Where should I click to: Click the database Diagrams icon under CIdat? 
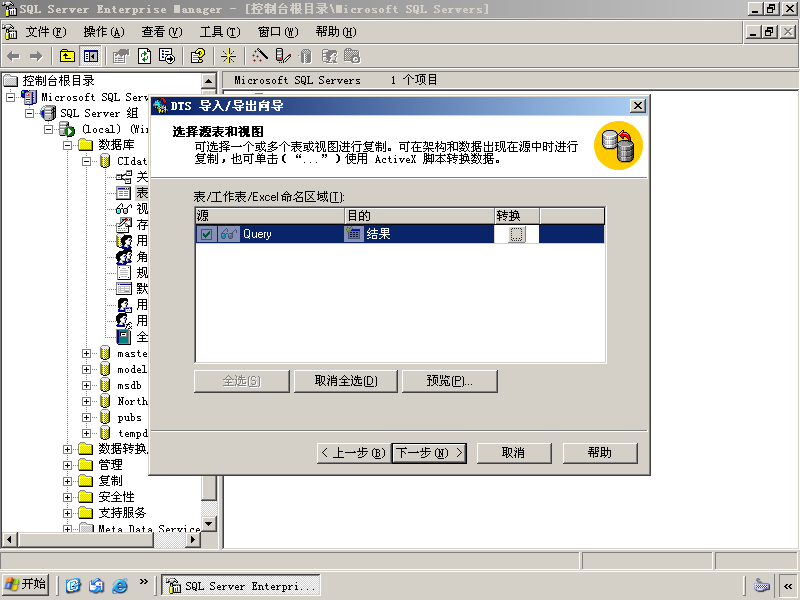click(x=123, y=177)
